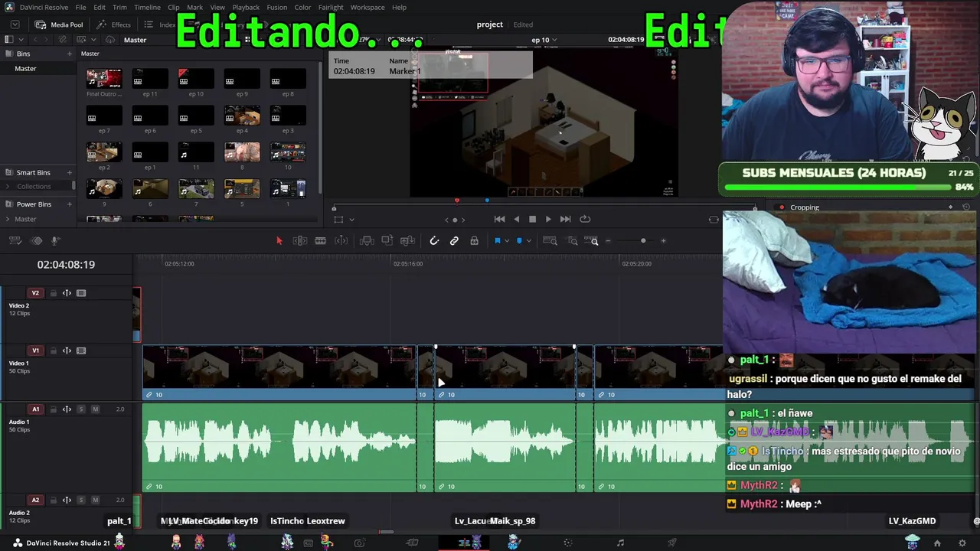Open the Playback menu
The image size is (980, 551).
(x=246, y=8)
